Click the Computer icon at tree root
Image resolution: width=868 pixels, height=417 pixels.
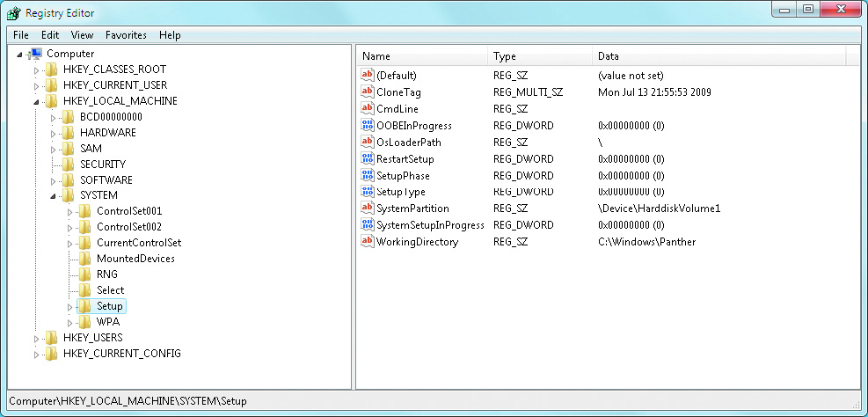pos(35,54)
